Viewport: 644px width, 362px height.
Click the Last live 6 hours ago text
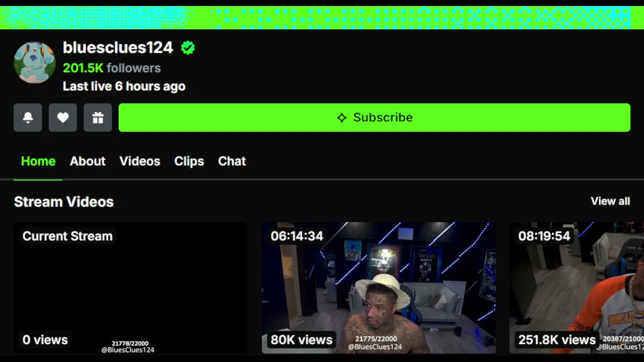[x=124, y=86]
